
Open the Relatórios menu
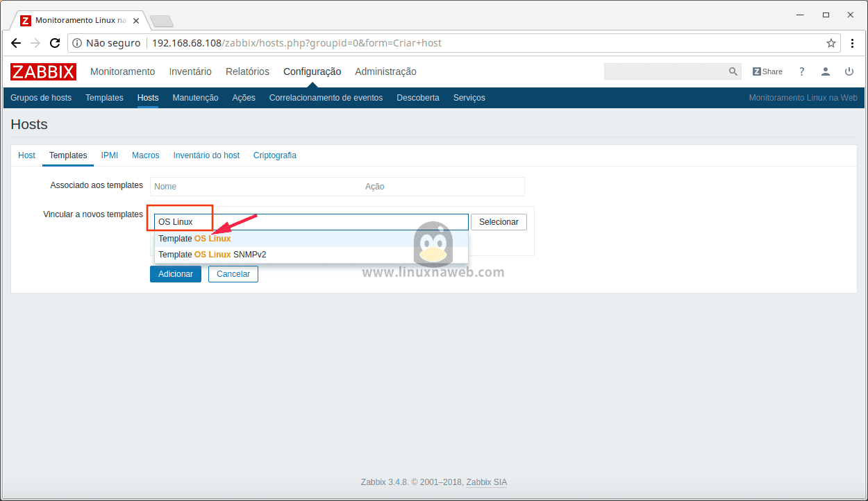point(247,71)
